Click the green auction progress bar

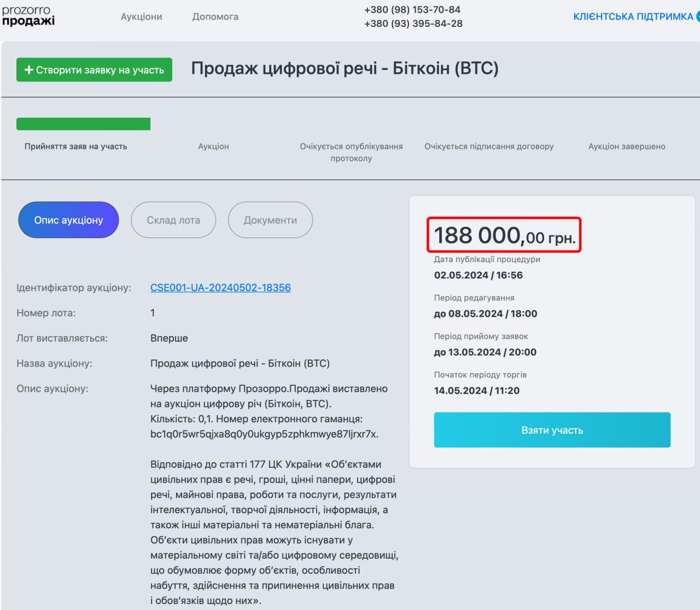[83, 124]
